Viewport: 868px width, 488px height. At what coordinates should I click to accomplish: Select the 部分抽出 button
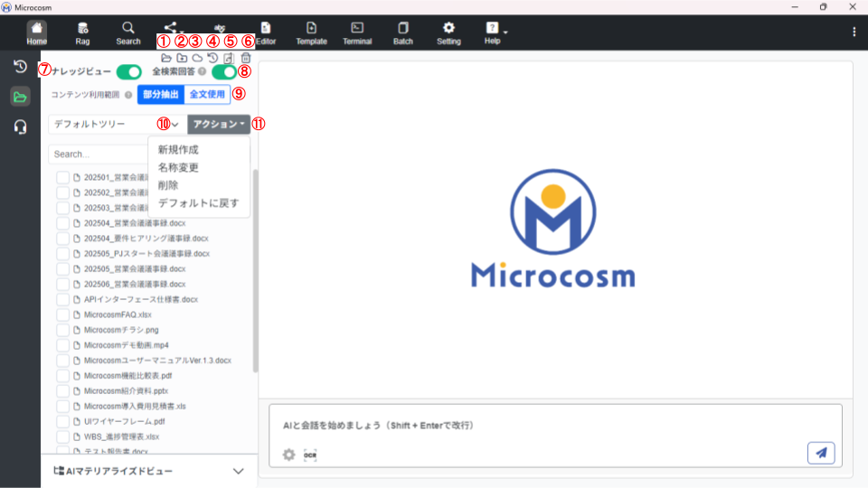pos(160,94)
